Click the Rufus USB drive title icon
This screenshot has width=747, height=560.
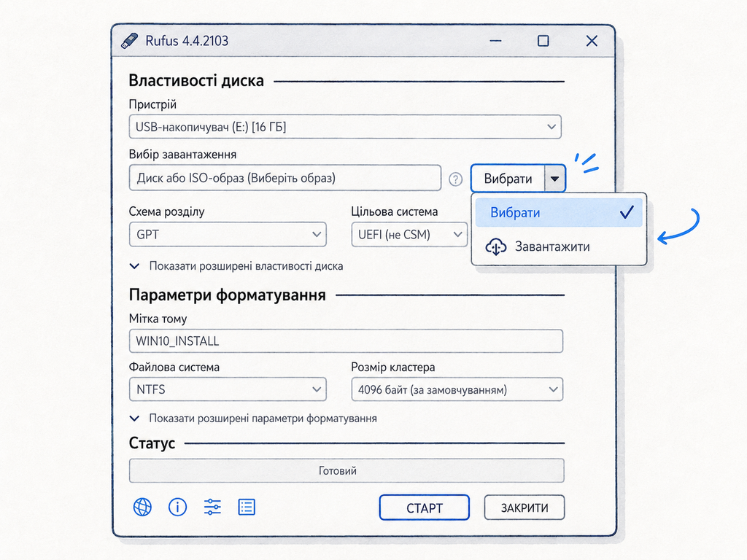point(129,41)
